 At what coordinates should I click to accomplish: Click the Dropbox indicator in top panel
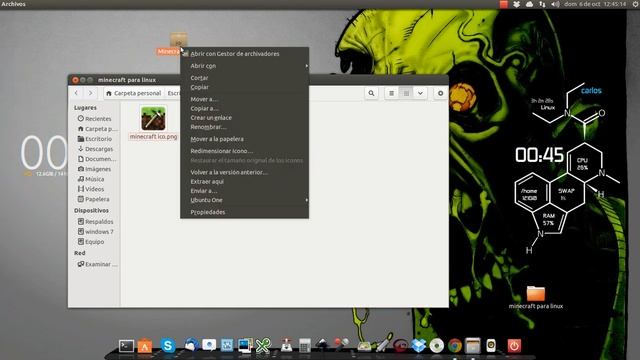[x=516, y=4]
